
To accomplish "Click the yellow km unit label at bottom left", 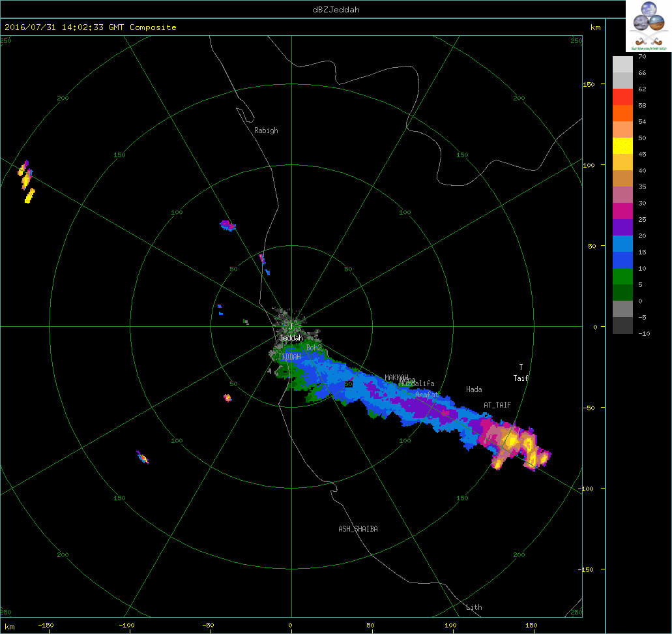I will pyautogui.click(x=9, y=627).
